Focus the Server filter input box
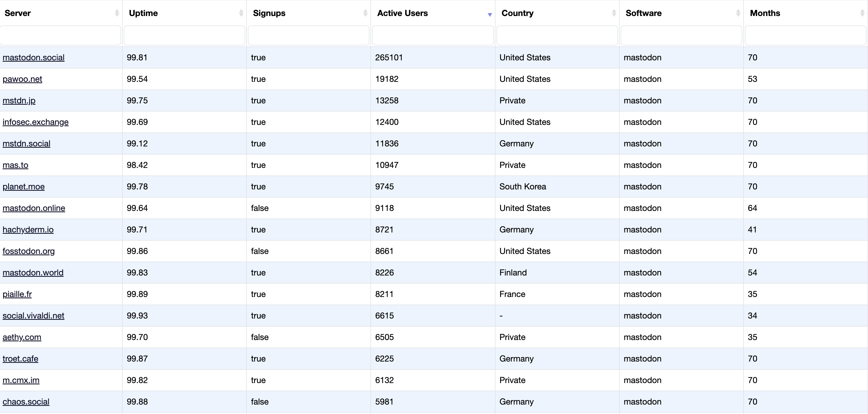This screenshot has height=414, width=868. point(60,35)
